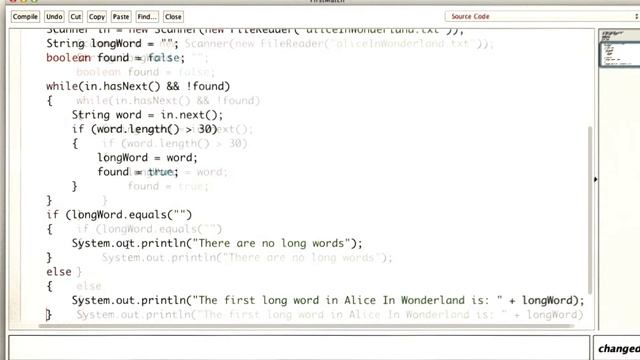The height and width of the screenshot is (360, 640).
Task: Paste clipboard contents
Action: pos(121,17)
